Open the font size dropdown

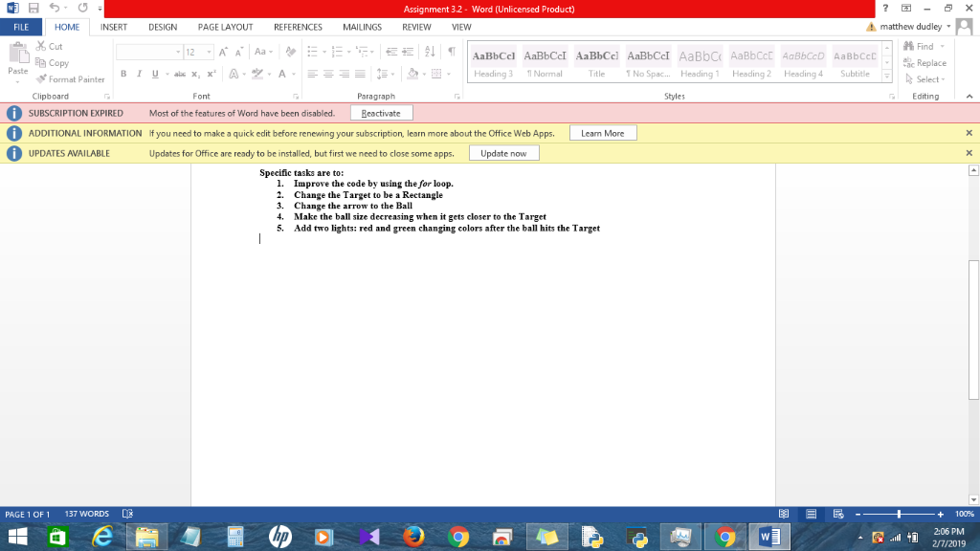pyautogui.click(x=209, y=52)
